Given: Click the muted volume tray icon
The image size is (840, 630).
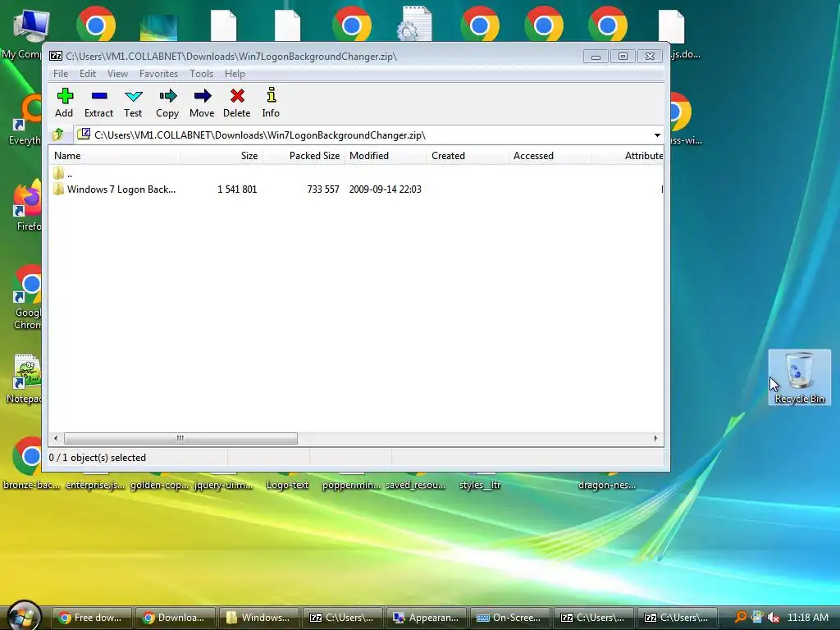Looking at the screenshot, I should point(774,617).
